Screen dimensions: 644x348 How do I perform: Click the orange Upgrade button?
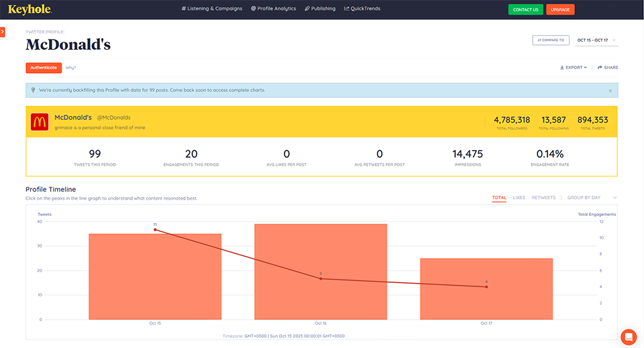pyautogui.click(x=560, y=9)
